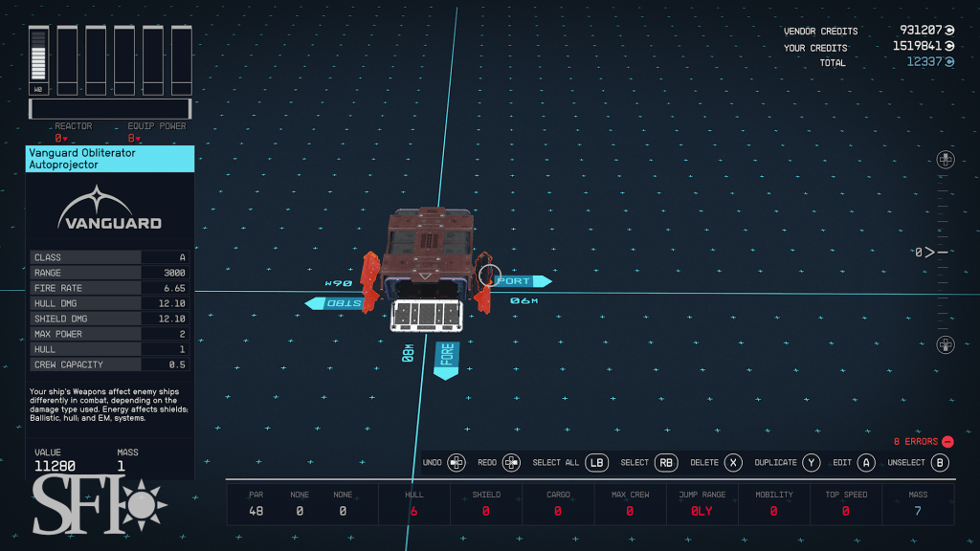Click the red arrow beside Reactor value
This screenshot has height=551, width=980.
67,140
